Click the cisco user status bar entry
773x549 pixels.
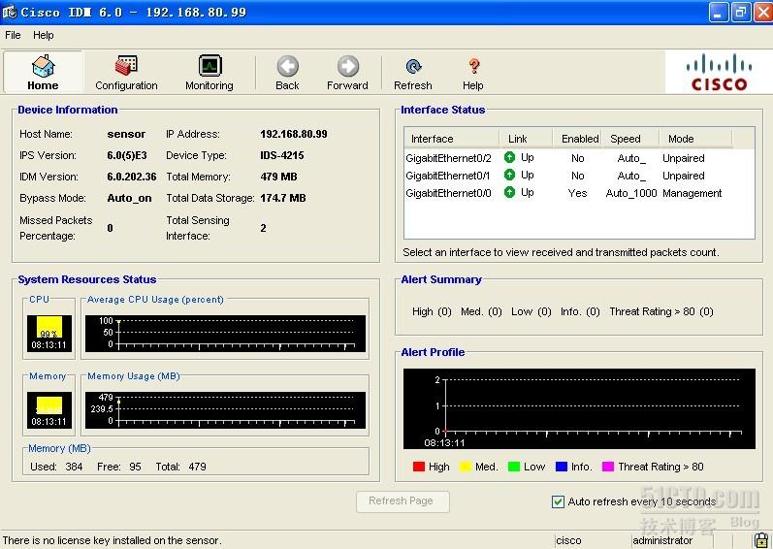pyautogui.click(x=568, y=541)
